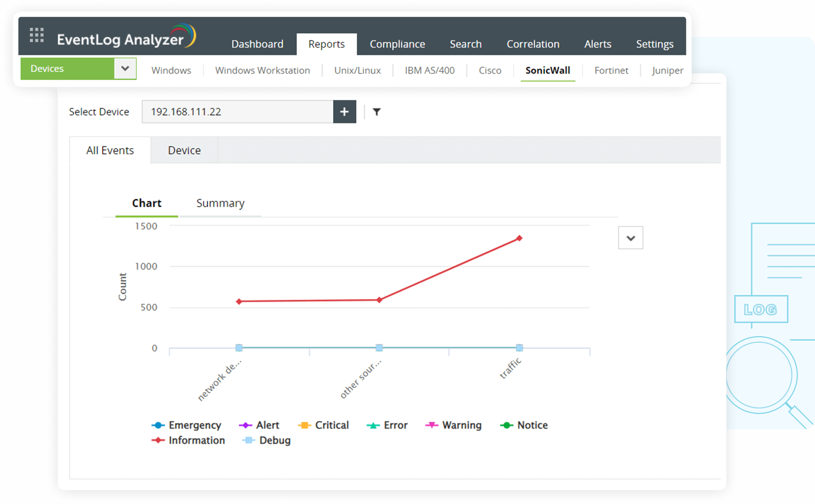Toggle the Alert legend series
Image resolution: width=815 pixels, height=504 pixels.
coord(259,425)
